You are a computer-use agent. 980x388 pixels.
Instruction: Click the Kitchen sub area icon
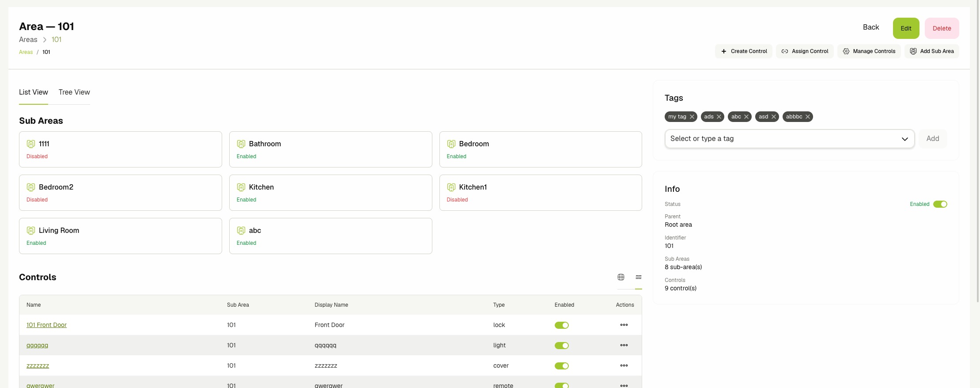[241, 187]
